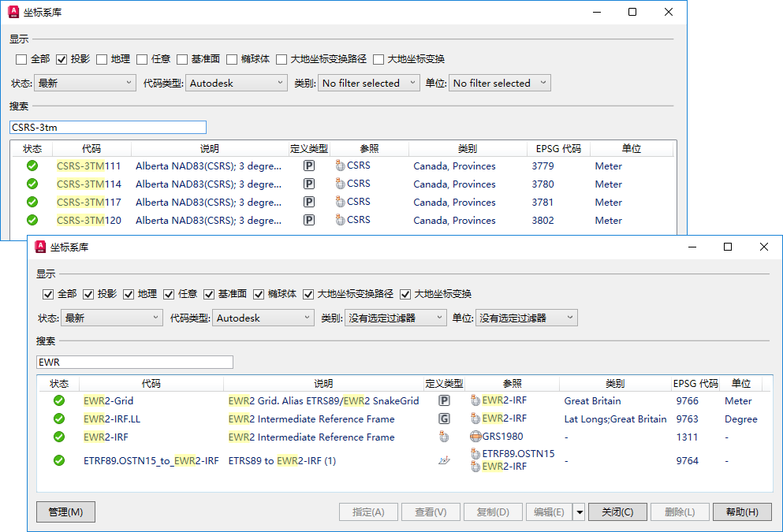783x532 pixels.
Task: Click the CSRS datum icon in CSRS-3TM117 row
Action: [x=340, y=202]
